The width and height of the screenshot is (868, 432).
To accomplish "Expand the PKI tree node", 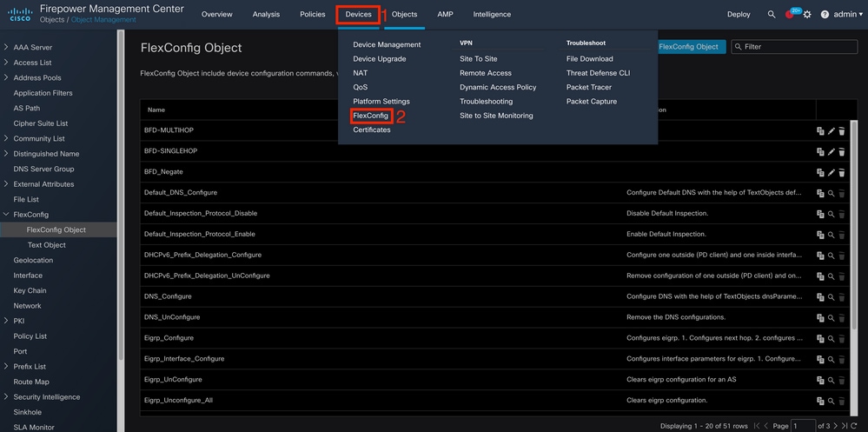I will pyautogui.click(x=6, y=321).
